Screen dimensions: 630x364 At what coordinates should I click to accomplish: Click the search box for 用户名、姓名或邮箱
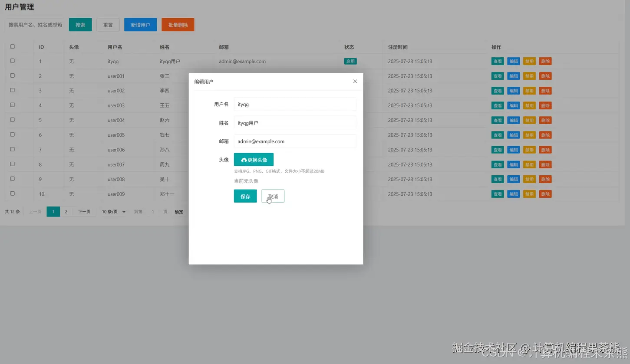tap(35, 25)
